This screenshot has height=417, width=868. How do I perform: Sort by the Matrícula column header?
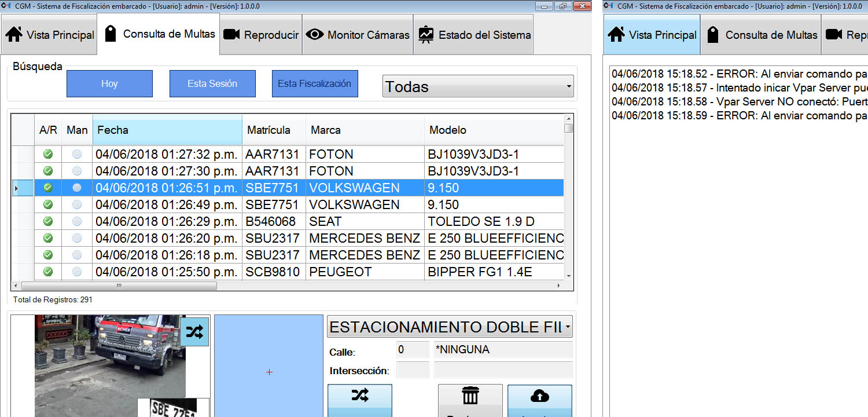(x=274, y=130)
